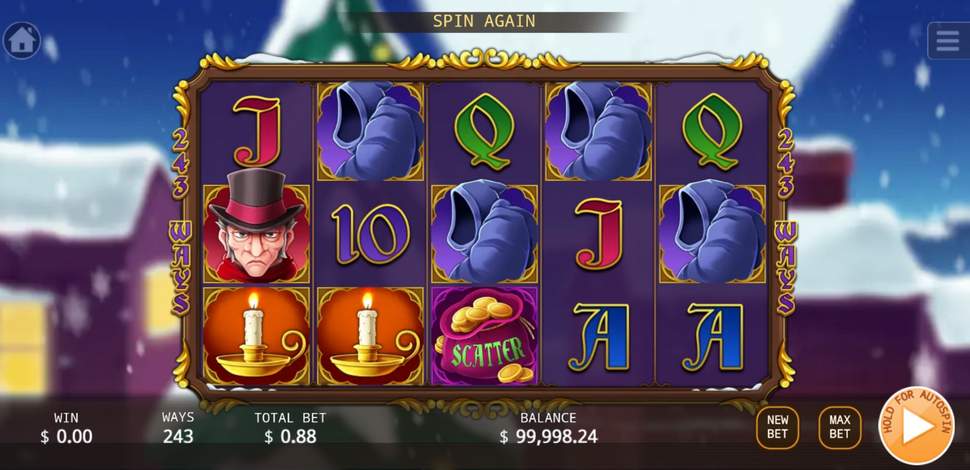970x470 pixels.
Task: Click the hooded ghost in second reel
Action: (x=371, y=131)
